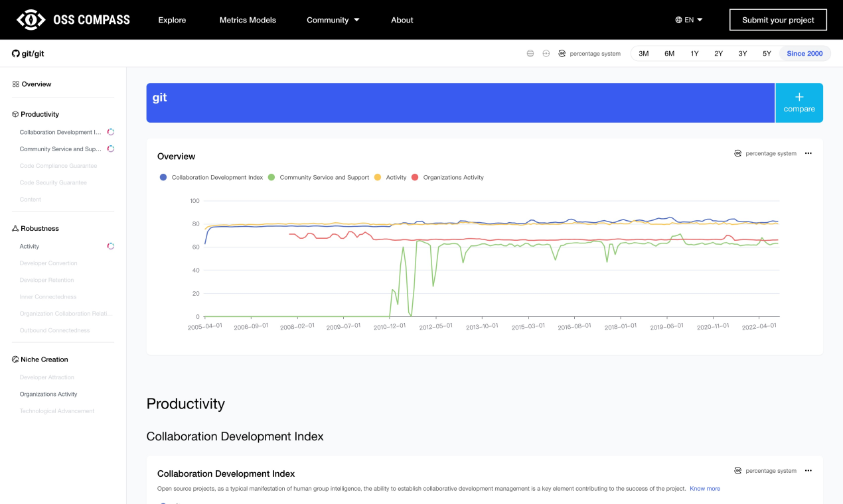Select the 3M time range
Viewport: 843px width, 504px height.
point(643,54)
